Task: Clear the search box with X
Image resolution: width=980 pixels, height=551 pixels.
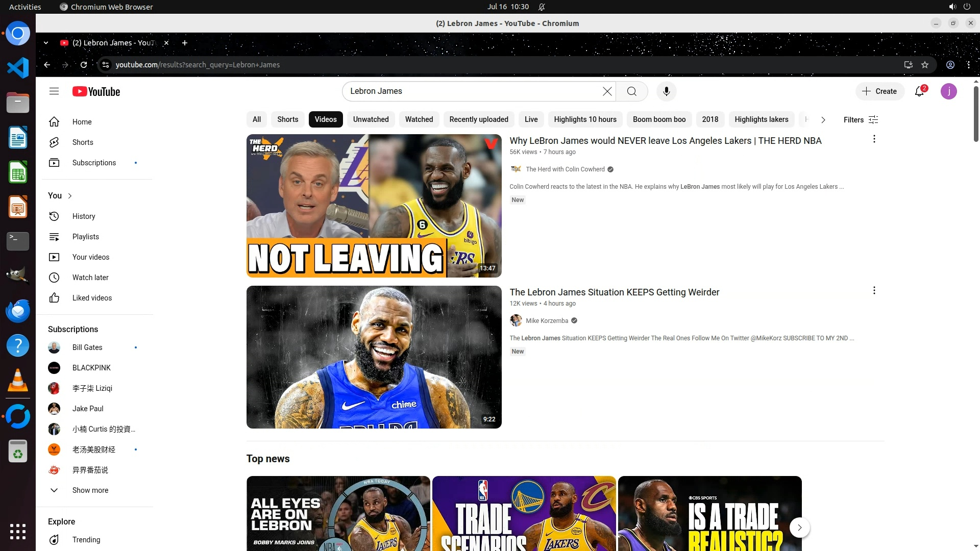Action: click(607, 91)
